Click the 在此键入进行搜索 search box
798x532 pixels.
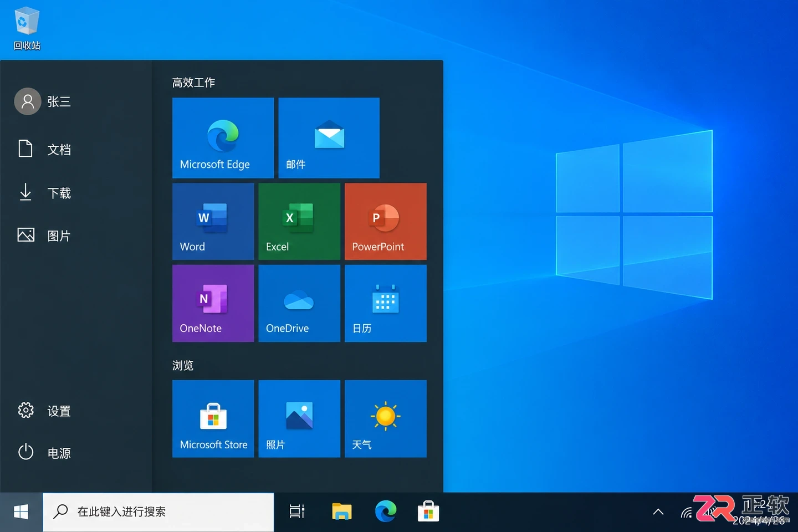pyautogui.click(x=158, y=512)
